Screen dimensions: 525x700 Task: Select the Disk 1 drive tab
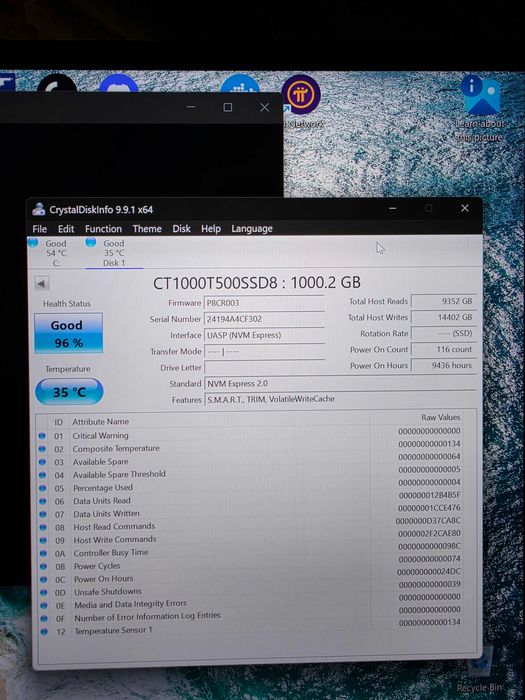113,253
